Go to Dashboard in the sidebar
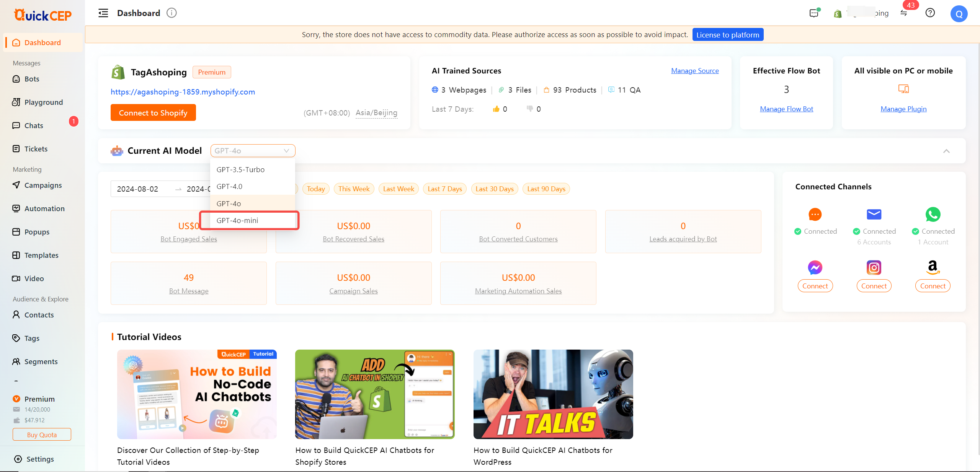This screenshot has width=980, height=472. (42, 42)
